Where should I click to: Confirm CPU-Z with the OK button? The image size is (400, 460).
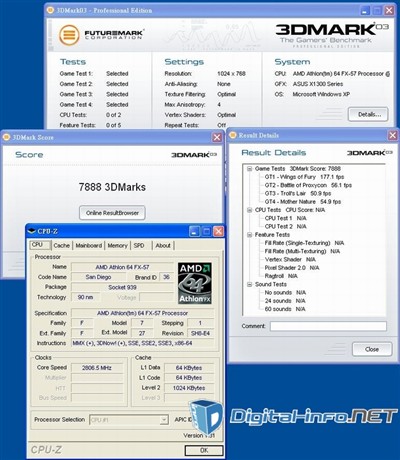[x=204, y=450]
